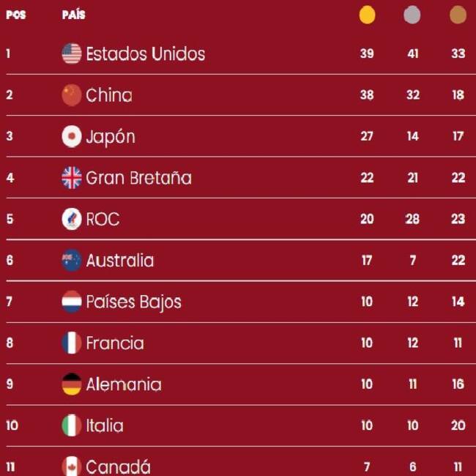Click the PAÍS column header
476x476 pixels.
point(73,15)
